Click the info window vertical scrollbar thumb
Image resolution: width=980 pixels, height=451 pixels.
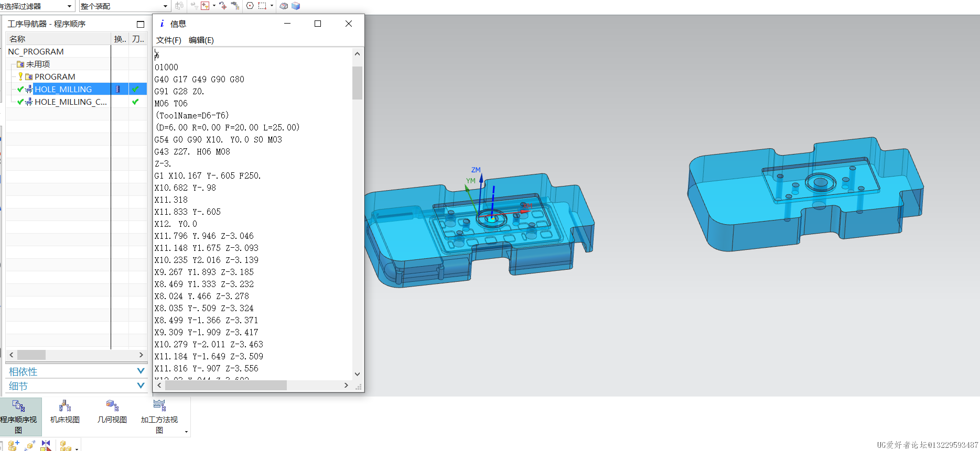[357, 83]
